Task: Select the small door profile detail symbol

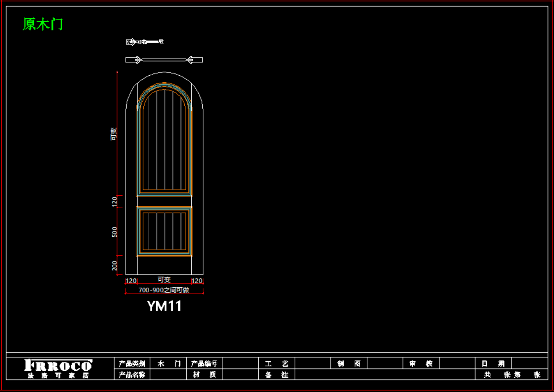Action: click(x=145, y=42)
